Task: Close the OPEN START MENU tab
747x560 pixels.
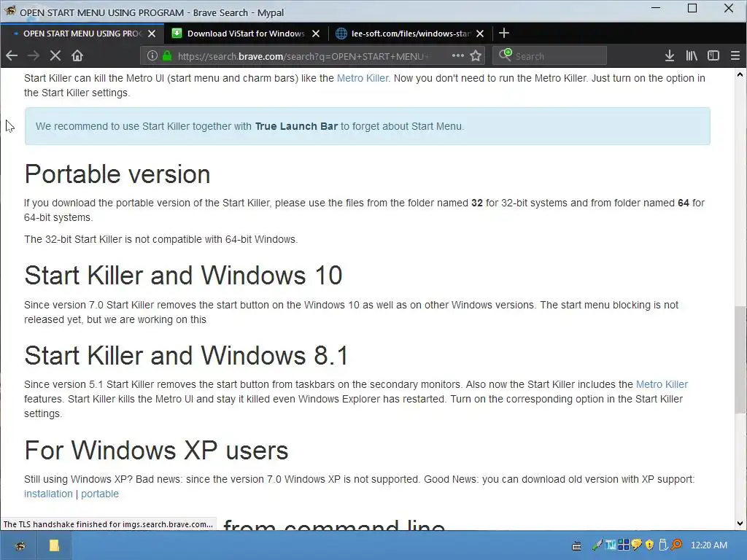Action: pos(152,34)
